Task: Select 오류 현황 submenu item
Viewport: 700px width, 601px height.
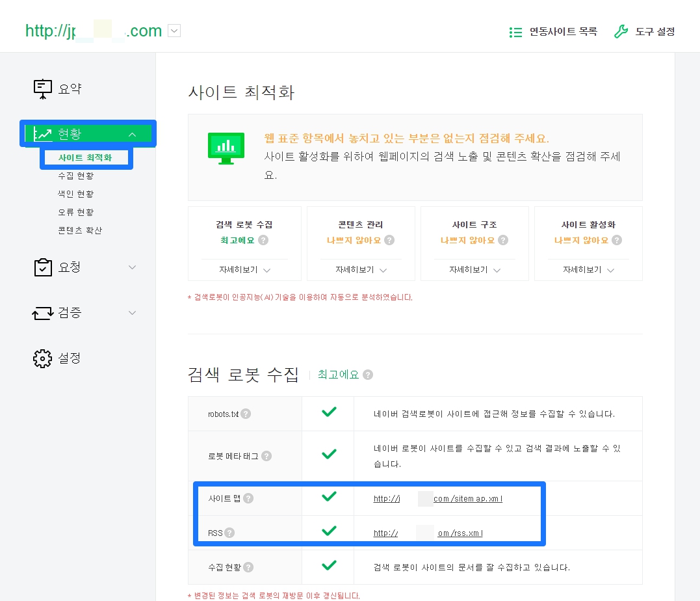Action: pyautogui.click(x=76, y=212)
